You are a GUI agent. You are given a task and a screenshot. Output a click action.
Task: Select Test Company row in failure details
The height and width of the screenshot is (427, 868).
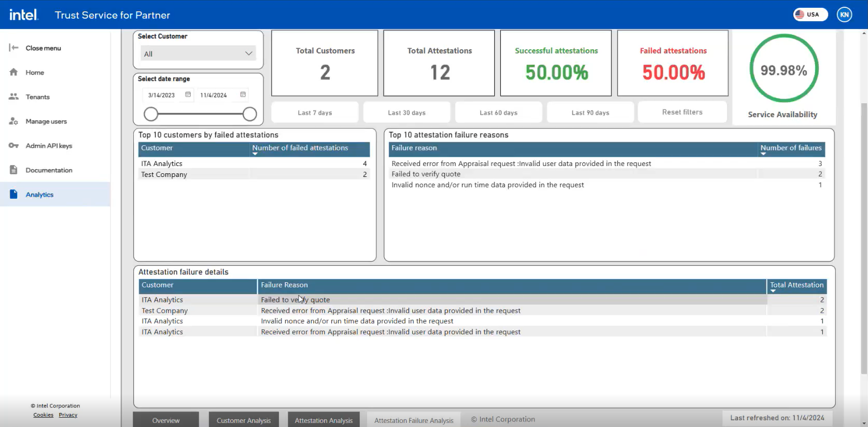[483, 310]
